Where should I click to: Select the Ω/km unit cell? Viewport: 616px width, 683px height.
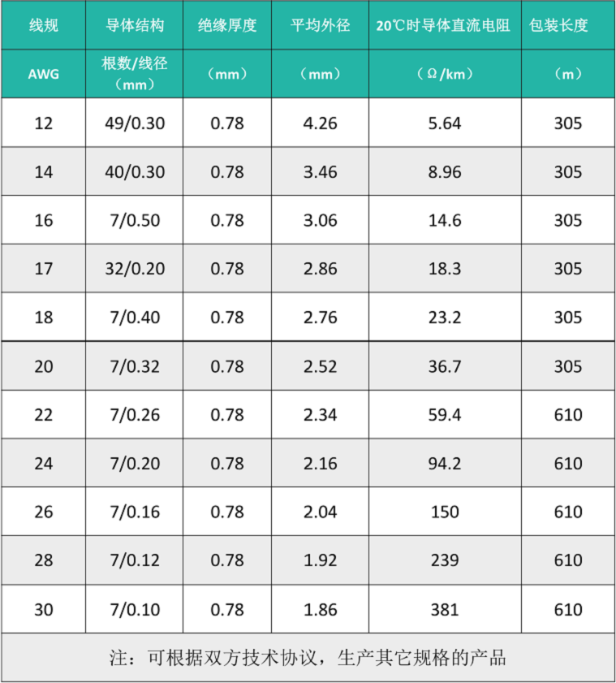(x=445, y=74)
